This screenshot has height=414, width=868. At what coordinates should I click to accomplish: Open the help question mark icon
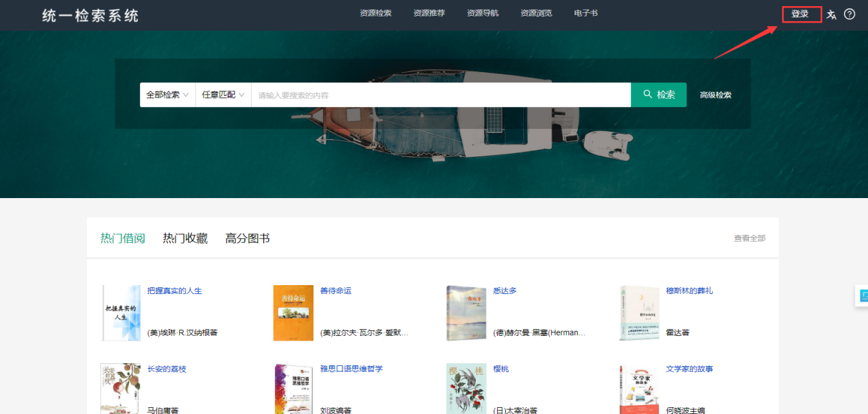tap(849, 14)
